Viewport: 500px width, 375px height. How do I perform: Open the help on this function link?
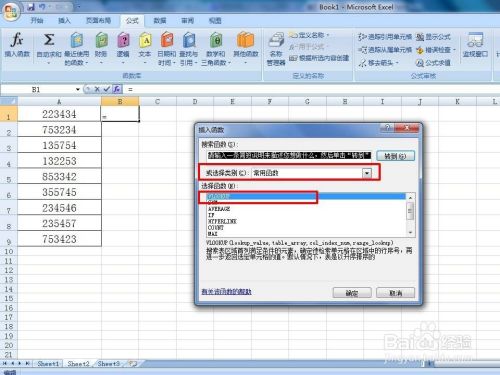(226, 292)
